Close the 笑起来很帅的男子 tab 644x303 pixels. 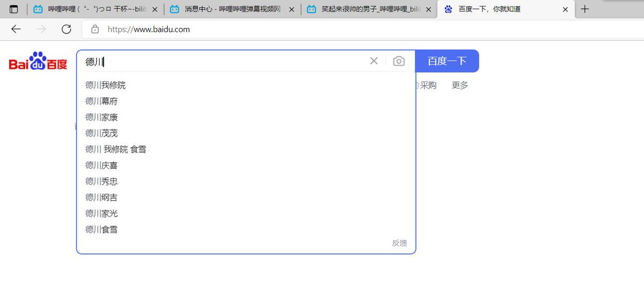(x=428, y=9)
